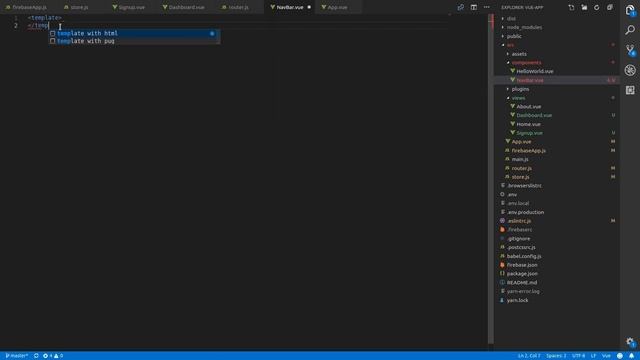Click the feedback smiley in status bar
Screen dimensions: 640x360
[620, 356]
